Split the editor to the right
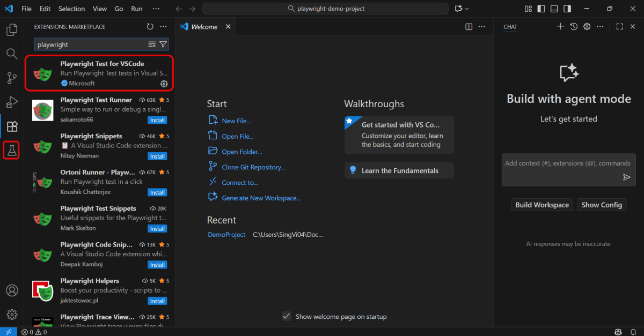Image resolution: width=644 pixels, height=336 pixels. coord(469,27)
